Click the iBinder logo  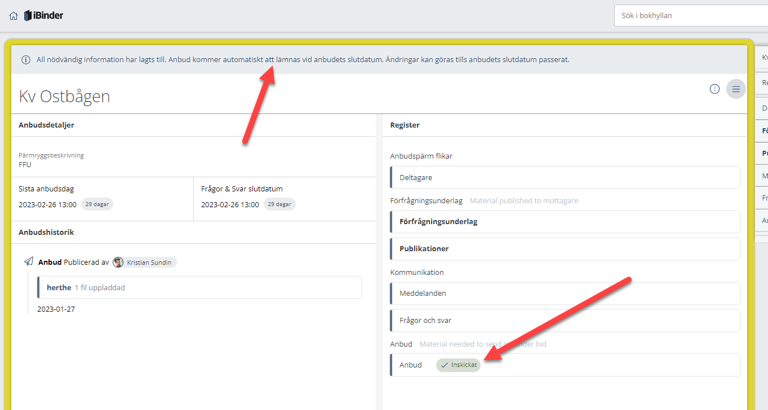tap(42, 16)
